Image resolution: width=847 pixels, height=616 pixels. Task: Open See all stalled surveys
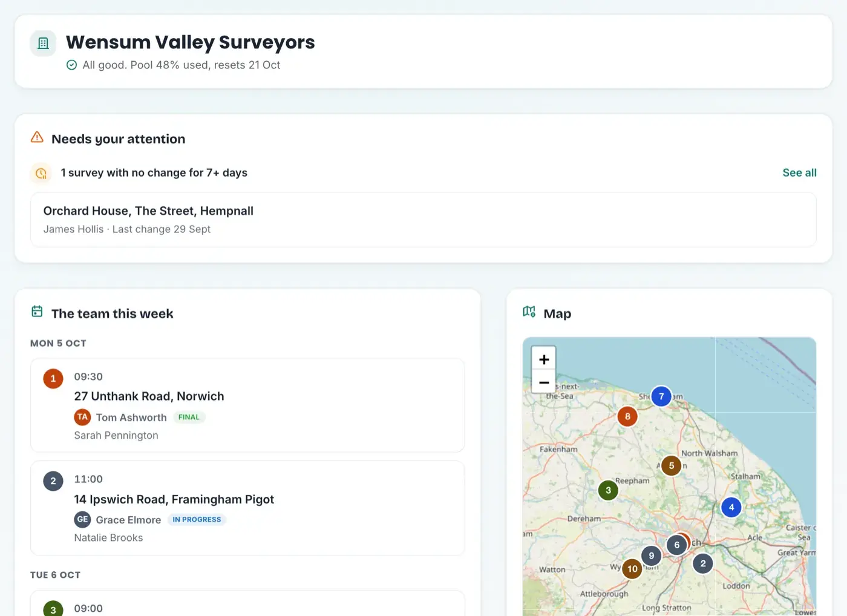point(799,172)
